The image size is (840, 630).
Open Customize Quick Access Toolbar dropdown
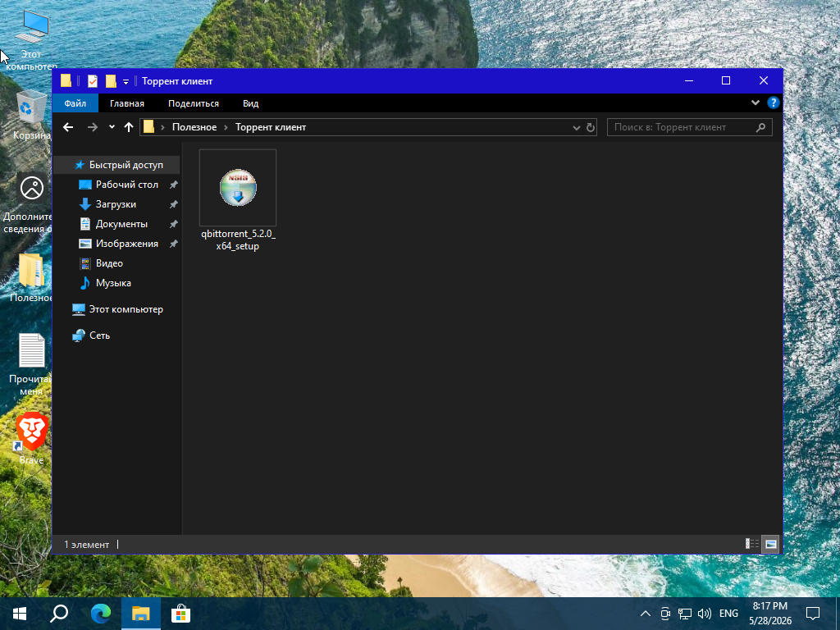tap(126, 82)
